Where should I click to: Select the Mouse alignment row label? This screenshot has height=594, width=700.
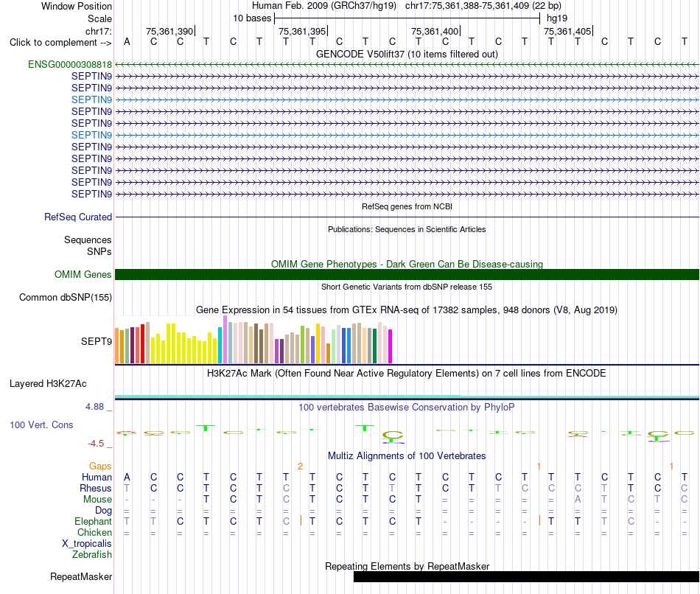(x=97, y=500)
